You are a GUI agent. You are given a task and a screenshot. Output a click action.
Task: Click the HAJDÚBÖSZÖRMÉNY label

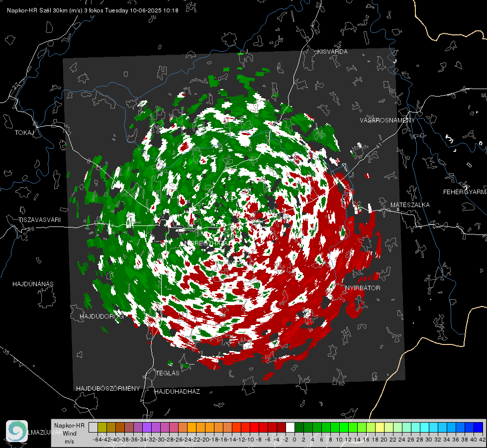[108, 389]
